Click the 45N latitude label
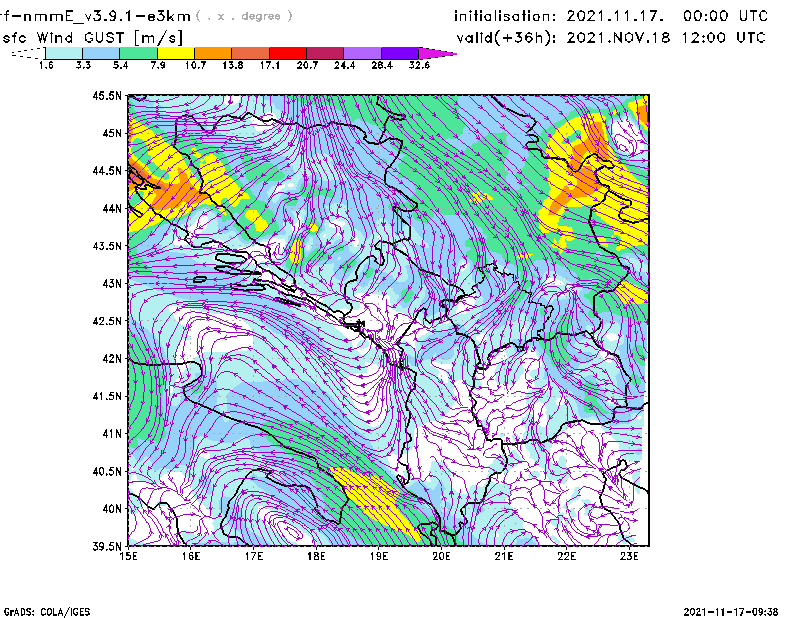This screenshot has width=800, height=618. 112,133
